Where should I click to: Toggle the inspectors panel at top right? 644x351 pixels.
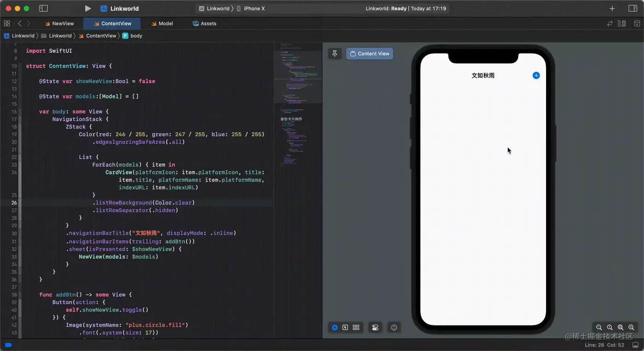[x=632, y=8]
